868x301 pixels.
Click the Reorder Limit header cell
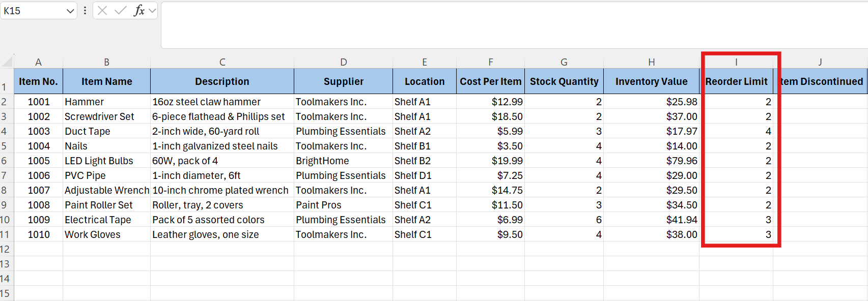pos(736,81)
